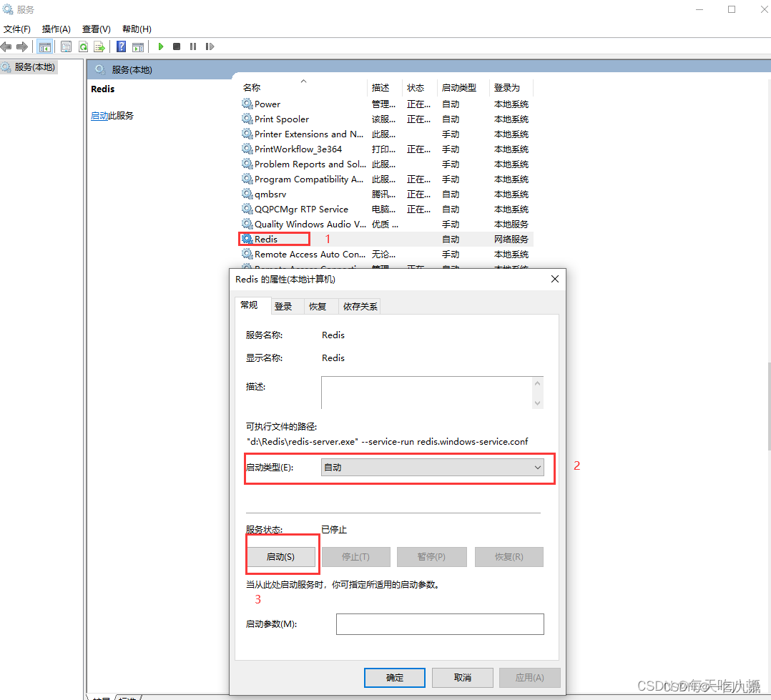Open the 查看(V) menu
Screen dimensions: 771x700
[96, 29]
